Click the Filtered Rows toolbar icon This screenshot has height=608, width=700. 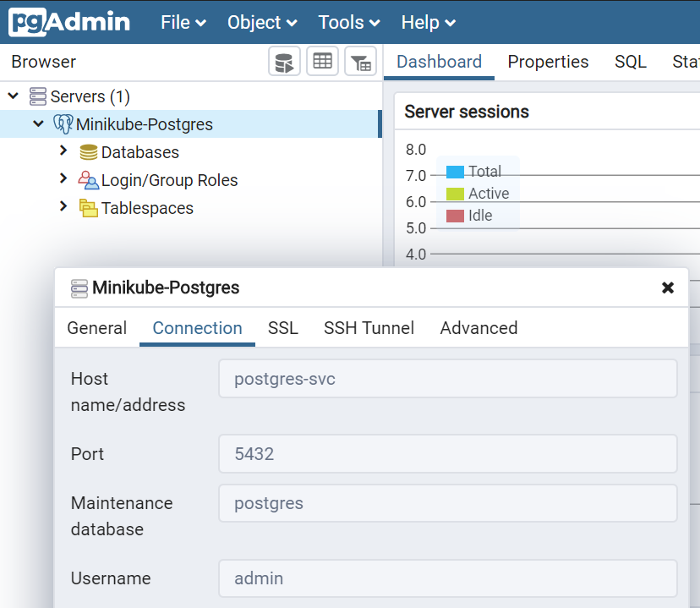coord(361,61)
